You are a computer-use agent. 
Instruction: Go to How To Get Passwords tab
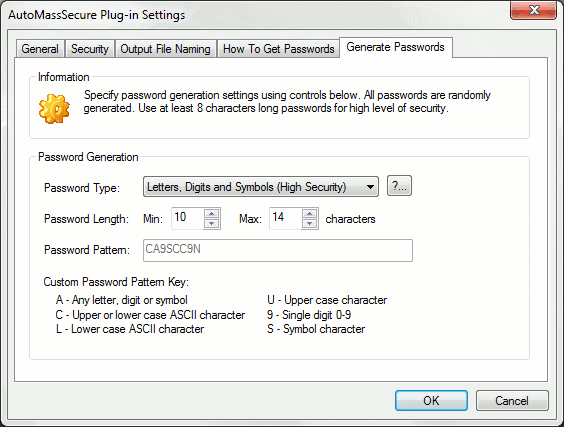(278, 49)
